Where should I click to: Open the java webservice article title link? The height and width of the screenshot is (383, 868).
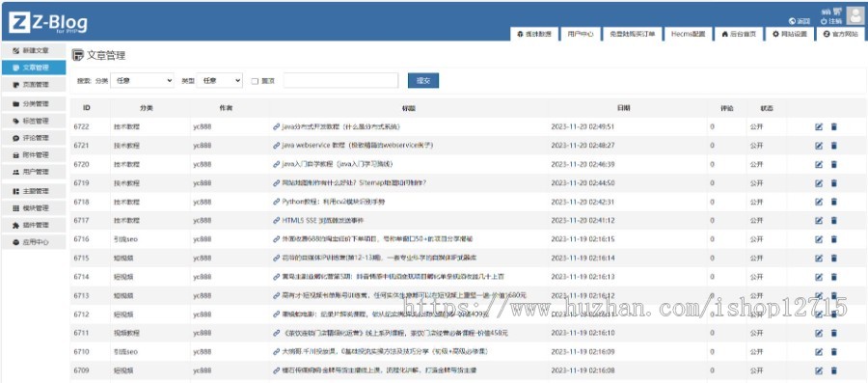(357, 146)
